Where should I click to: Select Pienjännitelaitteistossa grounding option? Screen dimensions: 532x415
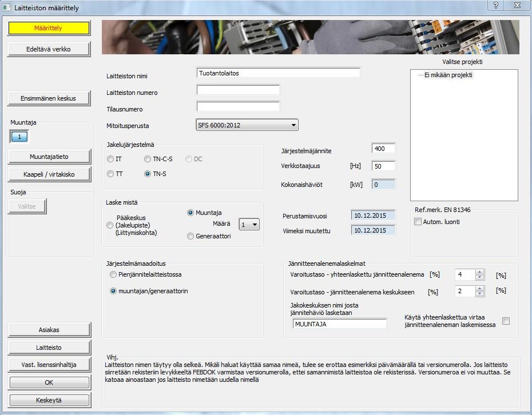pyautogui.click(x=113, y=274)
